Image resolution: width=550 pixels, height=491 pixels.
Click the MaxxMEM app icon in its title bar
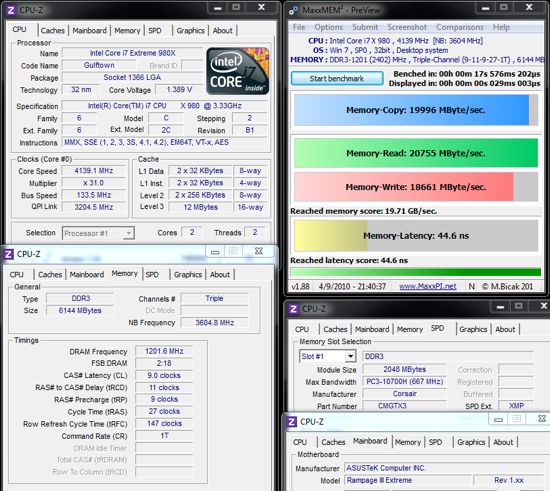(x=294, y=10)
